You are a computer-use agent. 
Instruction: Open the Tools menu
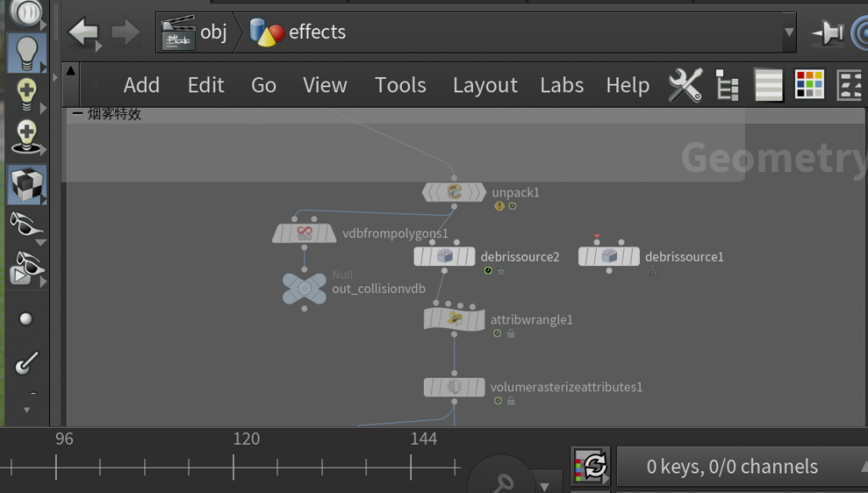point(400,86)
